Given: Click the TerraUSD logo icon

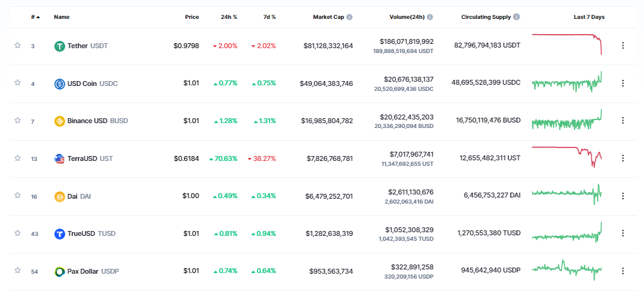Looking at the screenshot, I should (x=60, y=159).
